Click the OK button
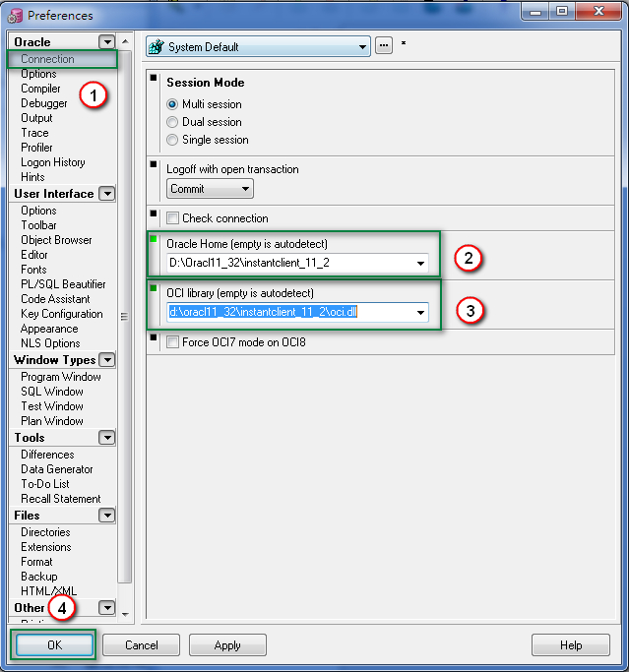The height and width of the screenshot is (672, 629). pyautogui.click(x=55, y=645)
